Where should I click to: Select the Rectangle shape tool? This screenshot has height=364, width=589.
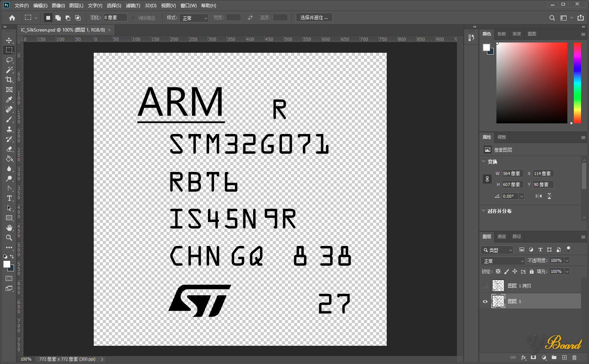9,218
